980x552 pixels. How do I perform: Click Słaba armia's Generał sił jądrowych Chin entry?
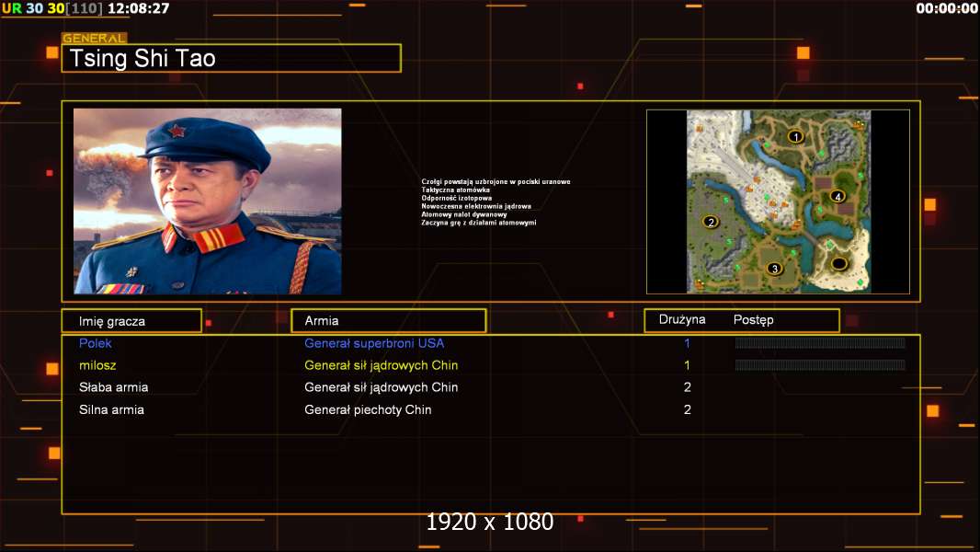(x=382, y=387)
